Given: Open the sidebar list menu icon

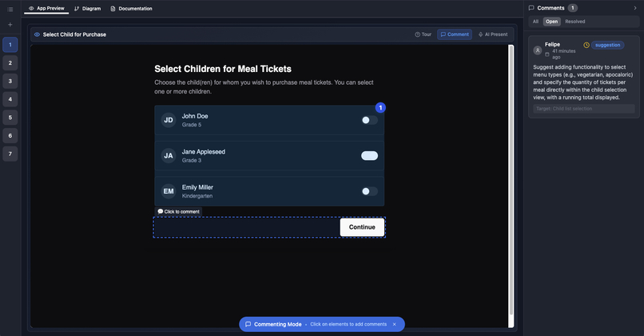Looking at the screenshot, I should (10, 9).
